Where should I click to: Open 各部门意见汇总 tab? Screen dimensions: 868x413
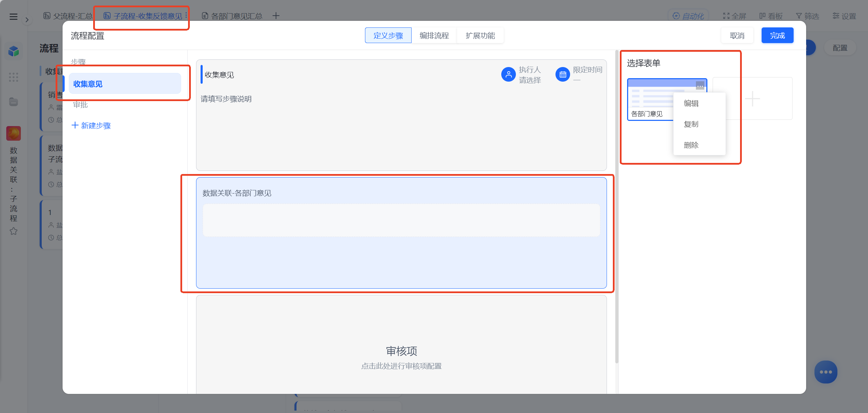(x=232, y=16)
